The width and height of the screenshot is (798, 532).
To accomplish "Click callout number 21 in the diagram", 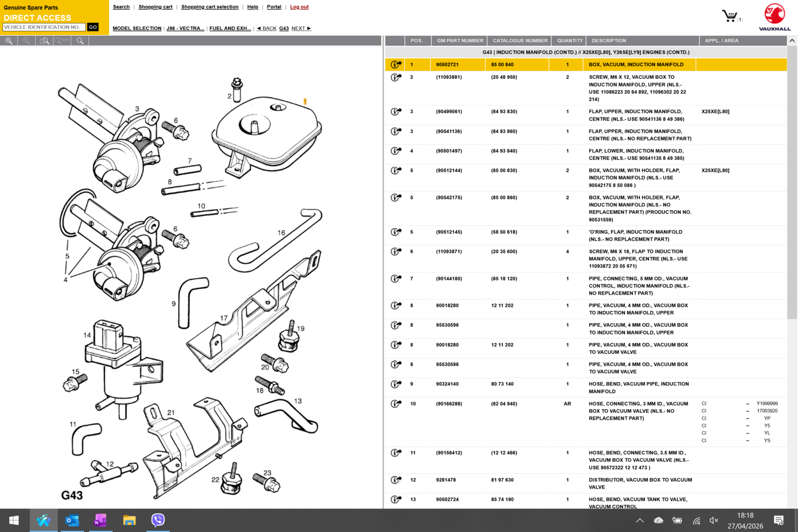I will (171, 412).
